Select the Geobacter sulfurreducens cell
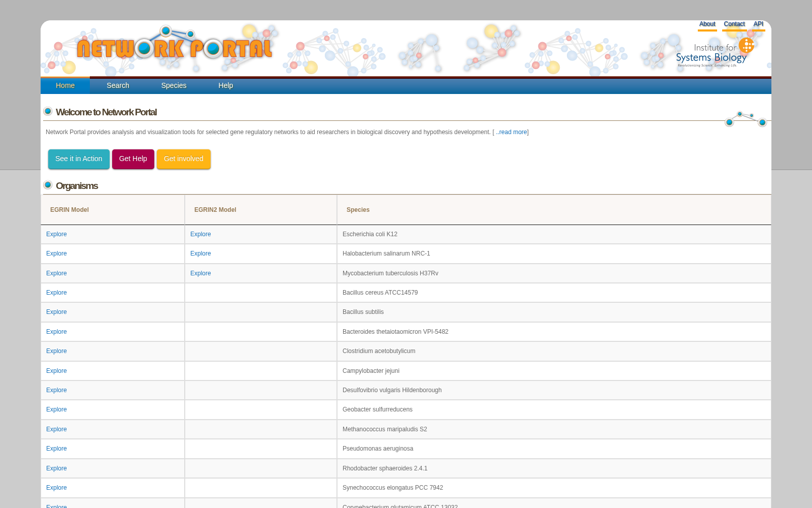812x508 pixels. (554, 409)
